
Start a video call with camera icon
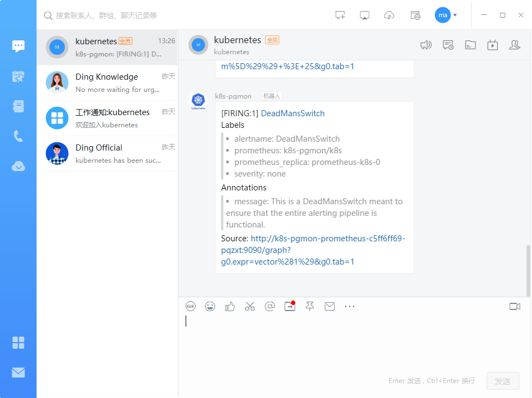click(x=515, y=307)
